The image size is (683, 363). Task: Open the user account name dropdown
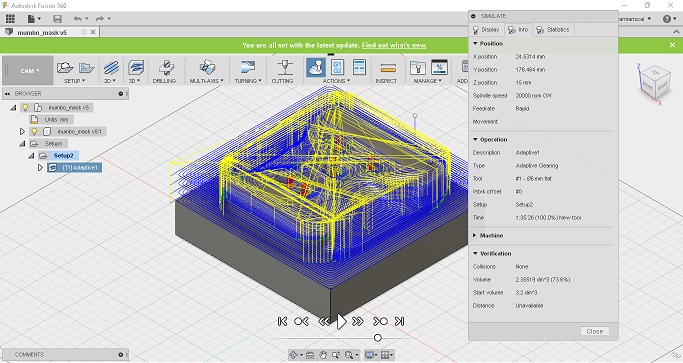[x=634, y=19]
